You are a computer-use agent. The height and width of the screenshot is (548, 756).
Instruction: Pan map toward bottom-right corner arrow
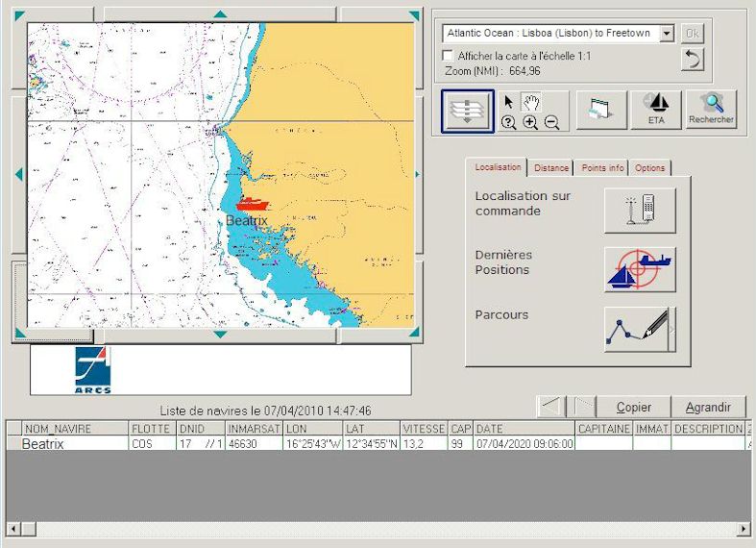click(414, 332)
